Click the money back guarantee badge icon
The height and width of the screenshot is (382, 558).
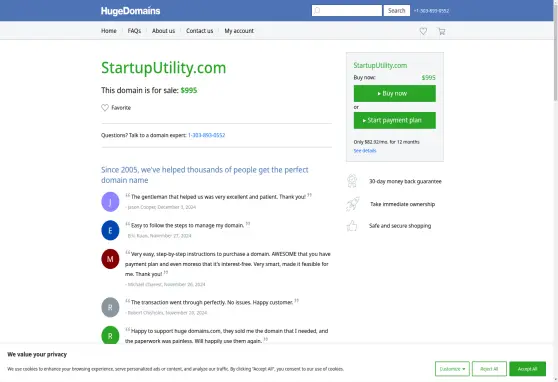tap(352, 181)
